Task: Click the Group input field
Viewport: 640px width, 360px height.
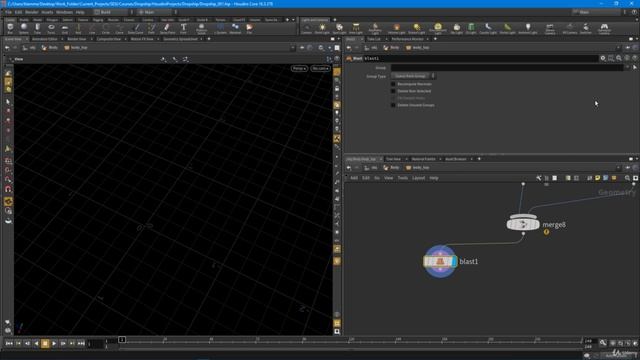Action: tap(507, 67)
